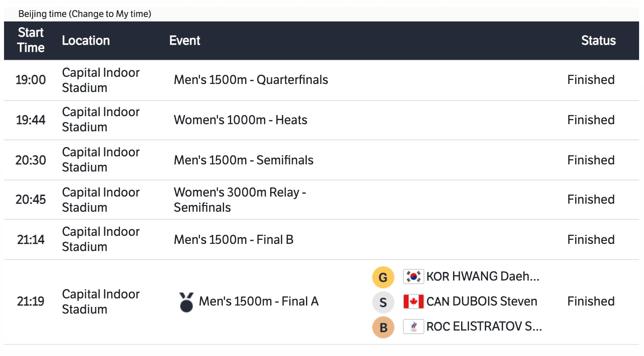Click the Location column header
Screen dimensions: 644x356
coord(86,41)
